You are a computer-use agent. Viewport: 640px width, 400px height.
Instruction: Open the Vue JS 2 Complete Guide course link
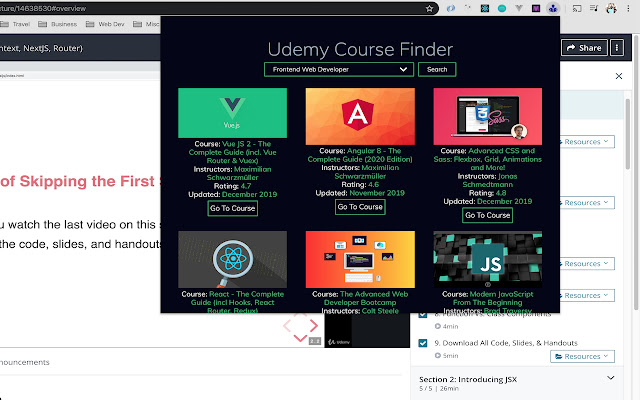pyautogui.click(x=233, y=152)
